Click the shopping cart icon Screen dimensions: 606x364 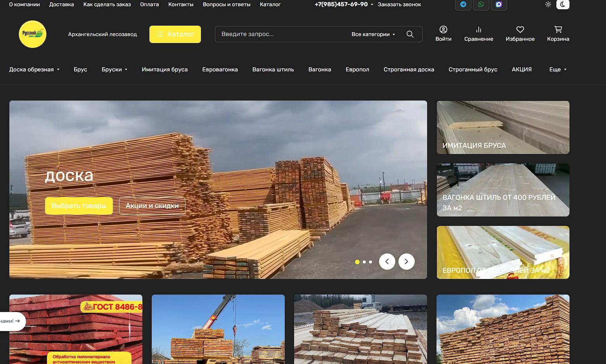pos(558,29)
